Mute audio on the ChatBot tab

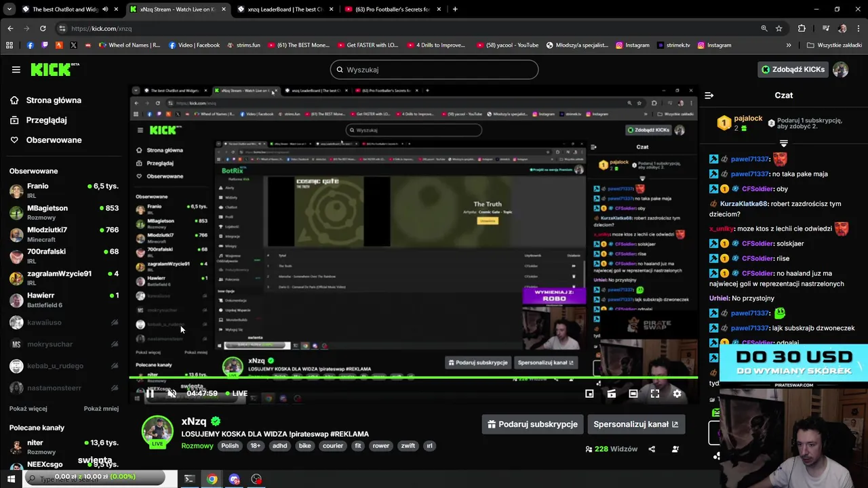click(105, 9)
